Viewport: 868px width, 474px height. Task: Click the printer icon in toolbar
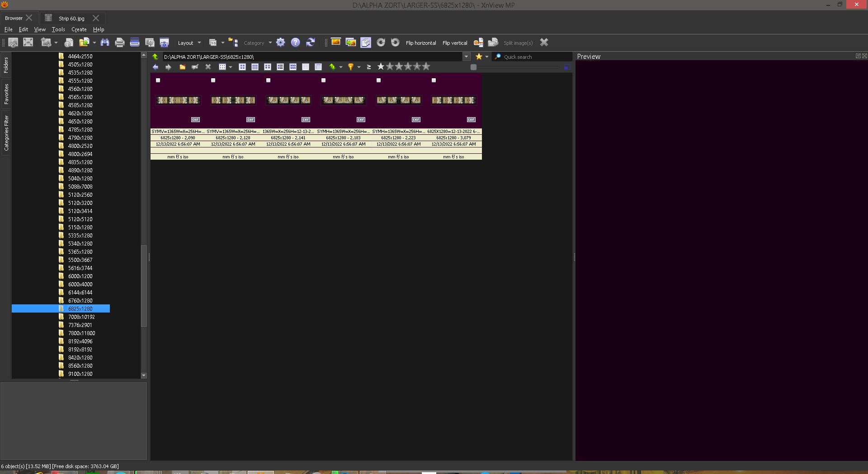[x=120, y=43]
